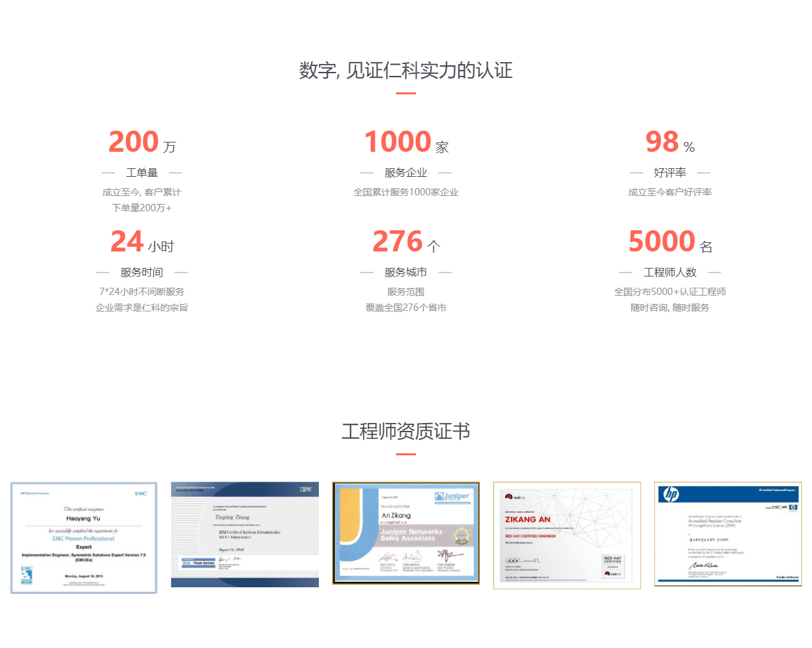812x648 pixels.
Task: Click the IBM Power Systems badge
Action: tap(199, 562)
